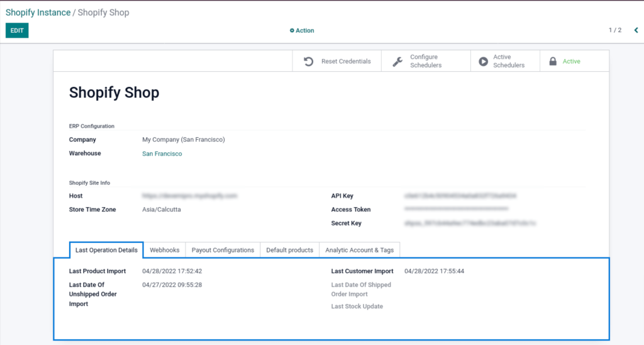644x345 pixels.
Task: Go to previous record with left chevron
Action: click(x=636, y=30)
